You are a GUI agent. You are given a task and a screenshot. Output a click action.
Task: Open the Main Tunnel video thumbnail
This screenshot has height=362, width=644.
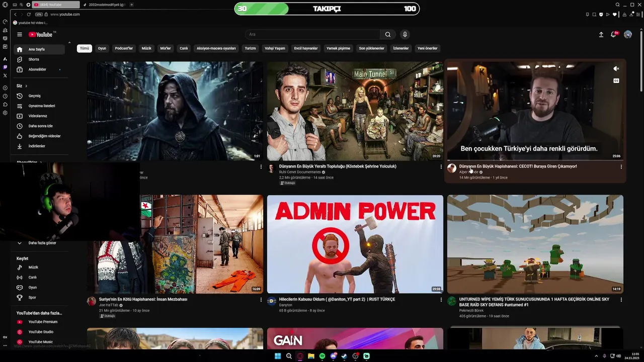coord(355,111)
